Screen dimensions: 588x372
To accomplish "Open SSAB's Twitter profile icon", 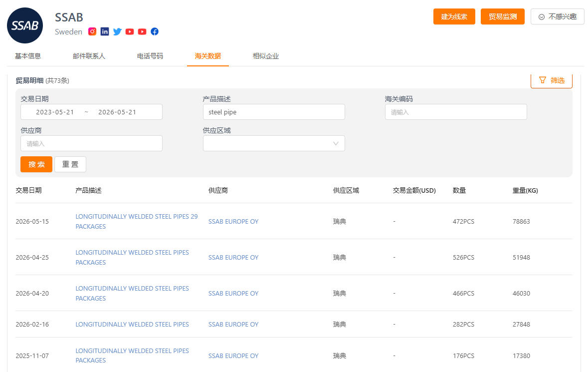I will coord(117,31).
